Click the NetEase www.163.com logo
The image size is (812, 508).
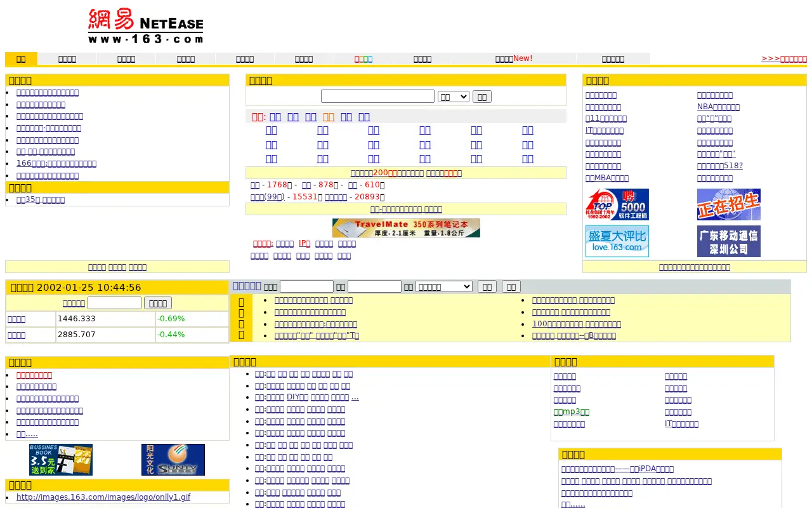click(x=145, y=26)
